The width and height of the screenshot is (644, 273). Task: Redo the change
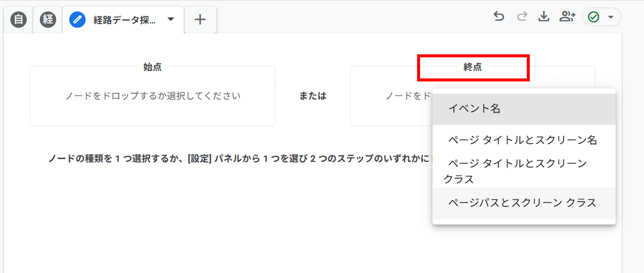522,17
